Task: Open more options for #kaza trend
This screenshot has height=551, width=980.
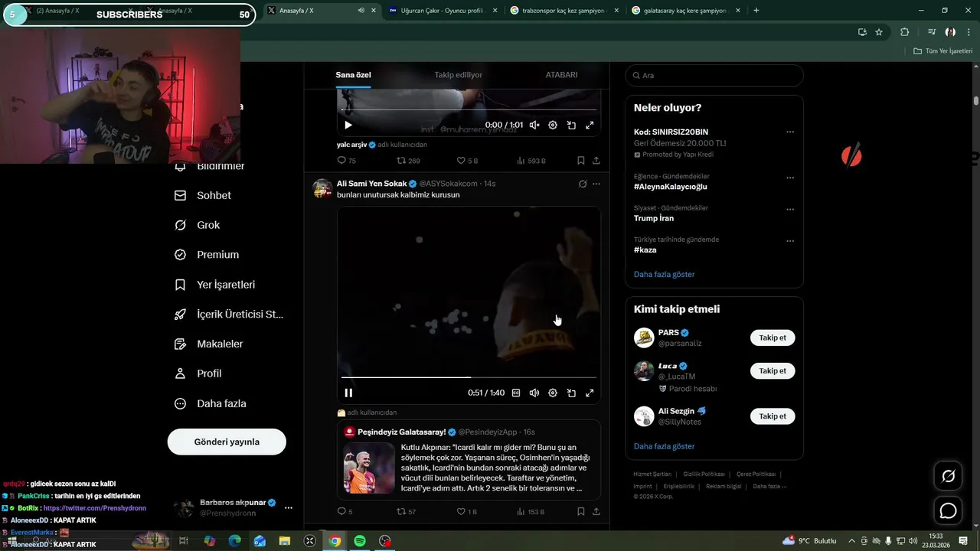Action: click(790, 241)
